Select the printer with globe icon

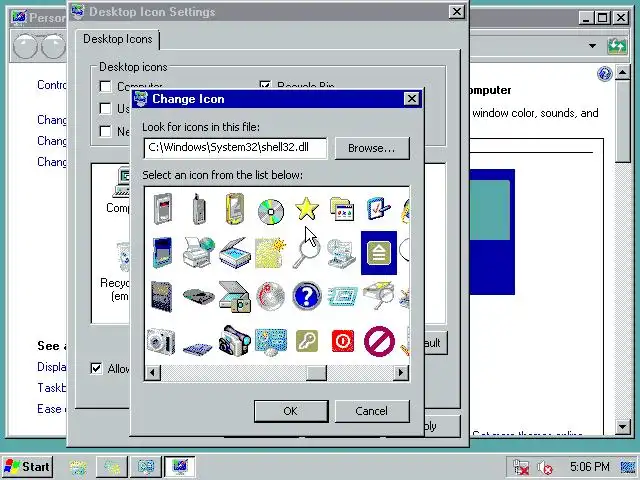coord(199,252)
